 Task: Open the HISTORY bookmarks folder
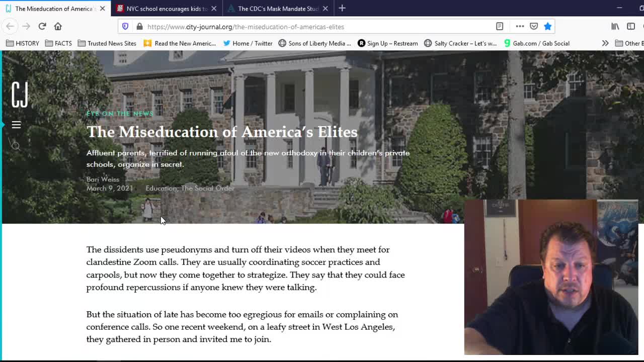(x=23, y=43)
